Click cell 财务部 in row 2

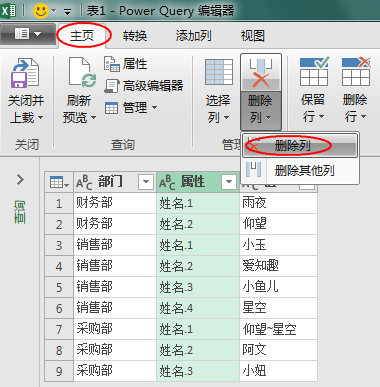coord(115,224)
